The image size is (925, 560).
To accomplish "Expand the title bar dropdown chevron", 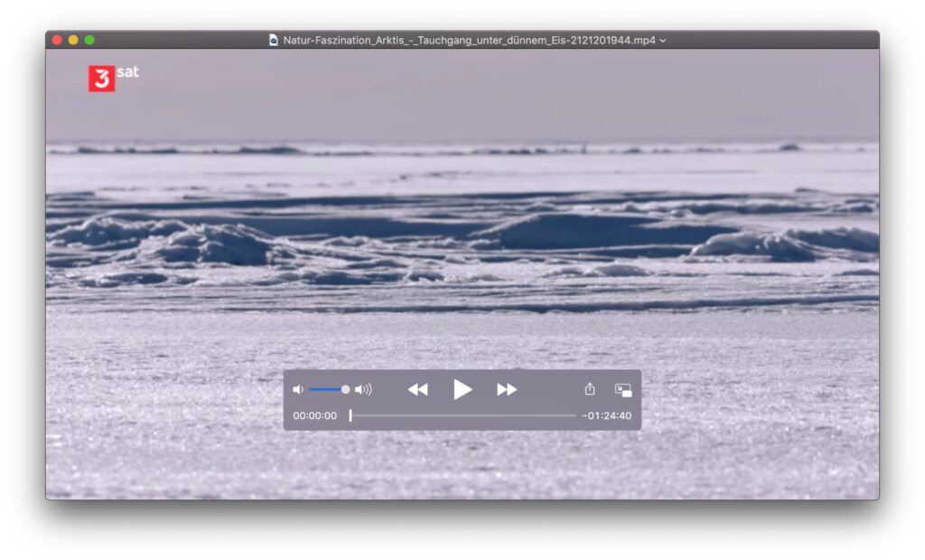I will (x=663, y=41).
